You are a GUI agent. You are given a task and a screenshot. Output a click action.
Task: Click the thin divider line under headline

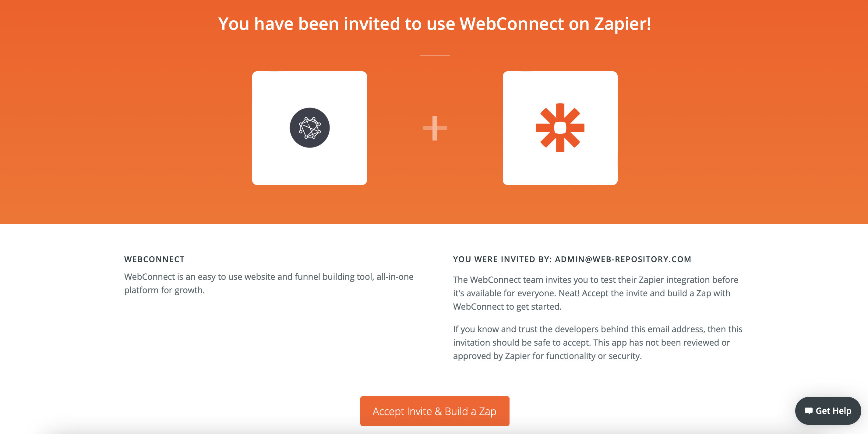pos(435,55)
